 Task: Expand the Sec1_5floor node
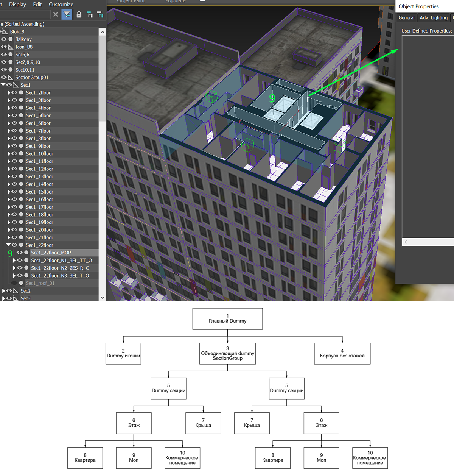coord(9,115)
